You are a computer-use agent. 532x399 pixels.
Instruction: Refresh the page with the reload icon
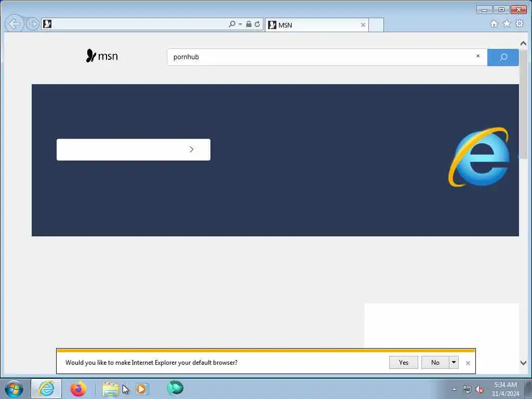pos(257,24)
